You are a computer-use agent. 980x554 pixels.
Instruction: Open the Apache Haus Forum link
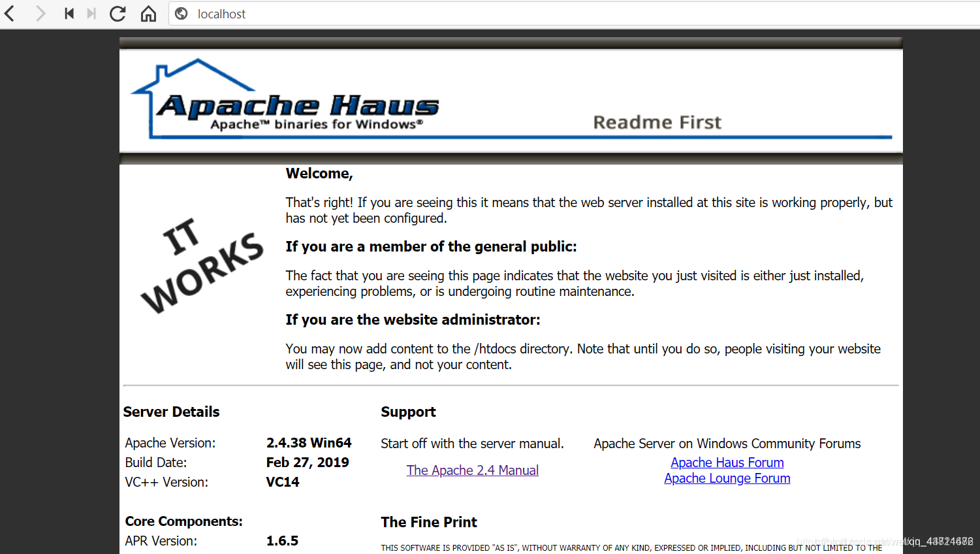tap(727, 463)
